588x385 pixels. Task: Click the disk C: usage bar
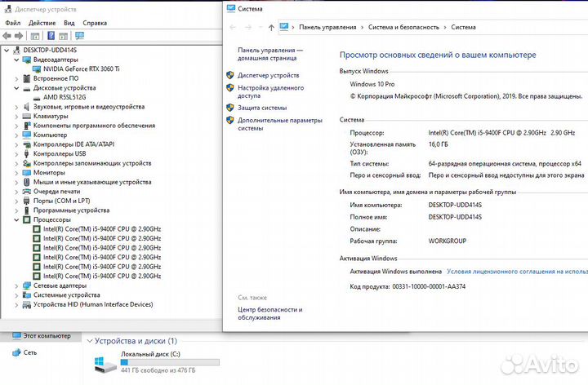pyautogui.click(x=170, y=362)
